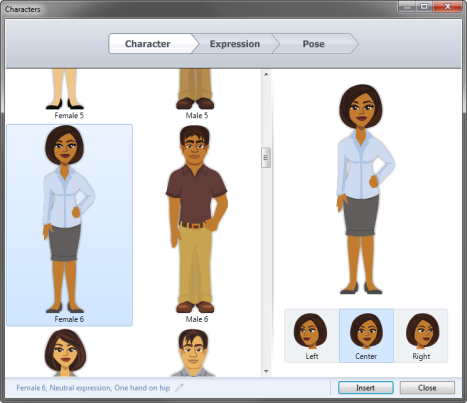
Task: Select the Female 6 character thumbnail
Action: (69, 225)
